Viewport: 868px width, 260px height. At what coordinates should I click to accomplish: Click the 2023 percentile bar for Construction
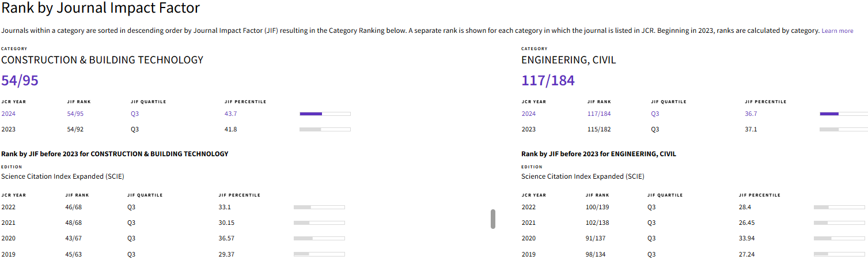[325, 129]
